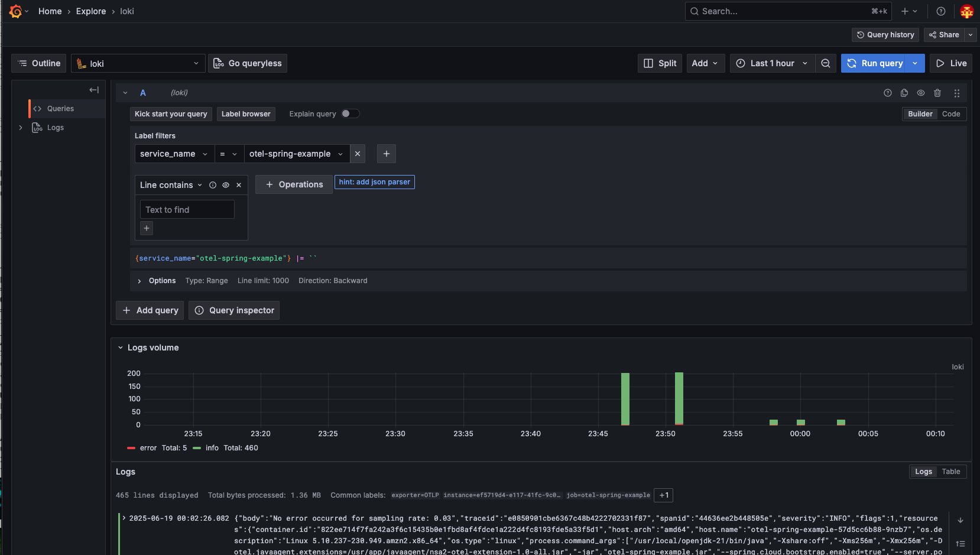
Task: Collapse query row A
Action: coord(125,93)
